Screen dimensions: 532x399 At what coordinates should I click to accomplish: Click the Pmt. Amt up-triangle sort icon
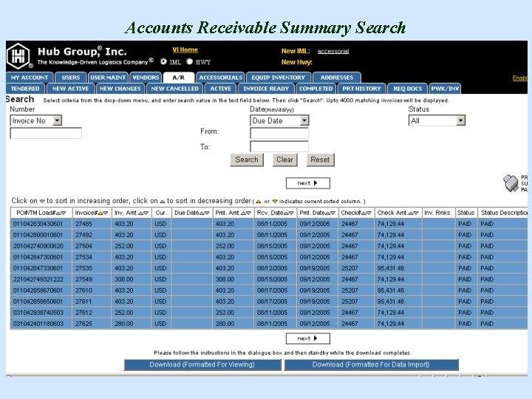point(243,213)
